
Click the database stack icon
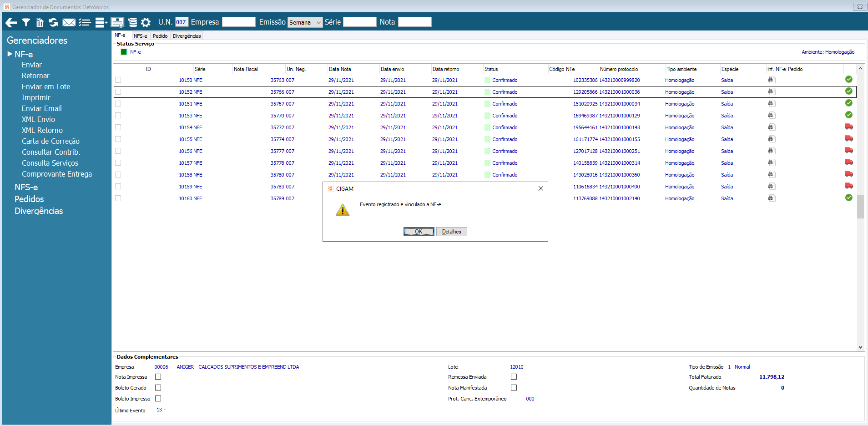(x=132, y=22)
